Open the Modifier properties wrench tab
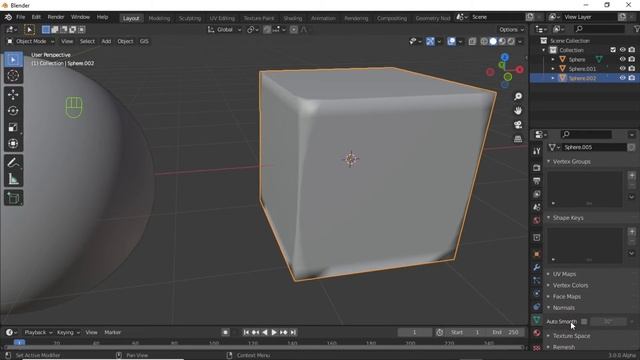The width and height of the screenshot is (640, 360). [537, 267]
